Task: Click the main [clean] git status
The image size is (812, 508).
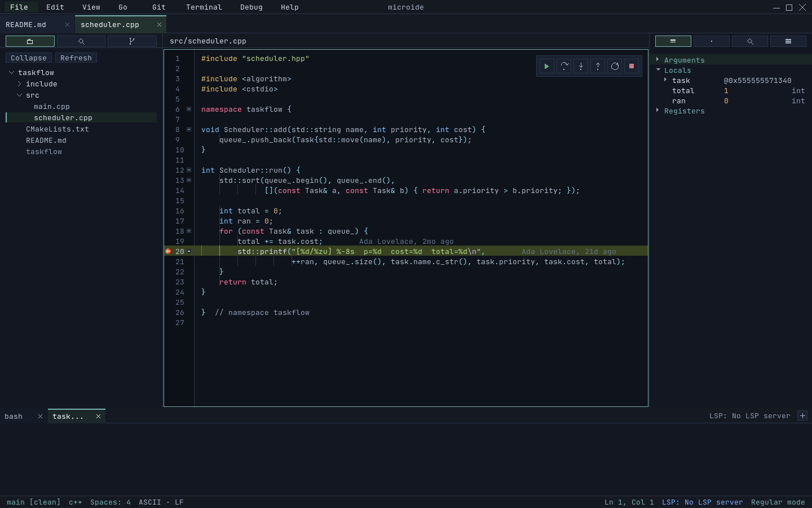Action: [x=33, y=502]
